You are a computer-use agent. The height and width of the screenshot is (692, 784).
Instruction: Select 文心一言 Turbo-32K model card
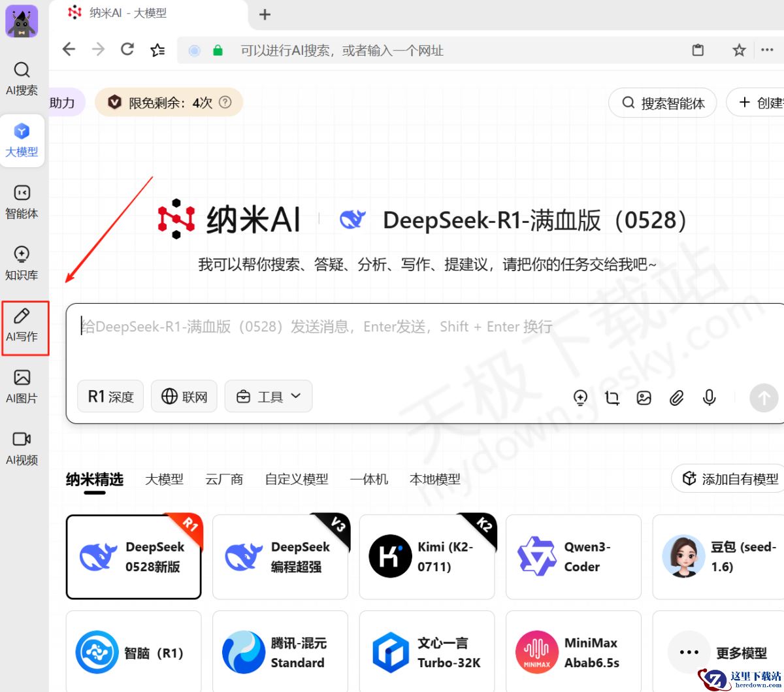[x=427, y=651]
